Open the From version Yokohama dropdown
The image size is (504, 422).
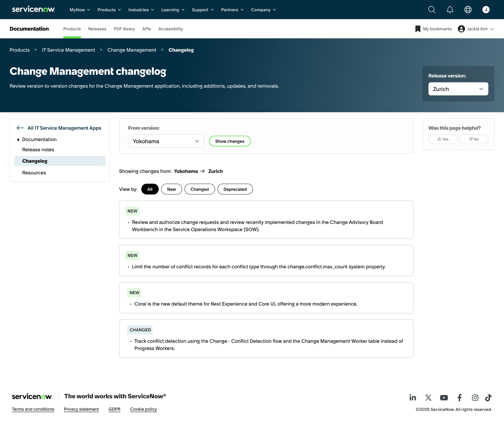click(x=166, y=141)
